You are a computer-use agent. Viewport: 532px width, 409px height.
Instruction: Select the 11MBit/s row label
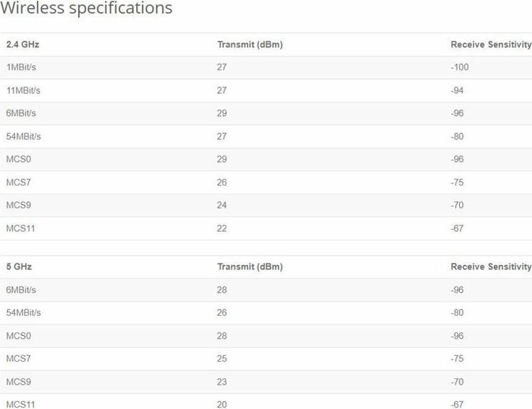(23, 91)
